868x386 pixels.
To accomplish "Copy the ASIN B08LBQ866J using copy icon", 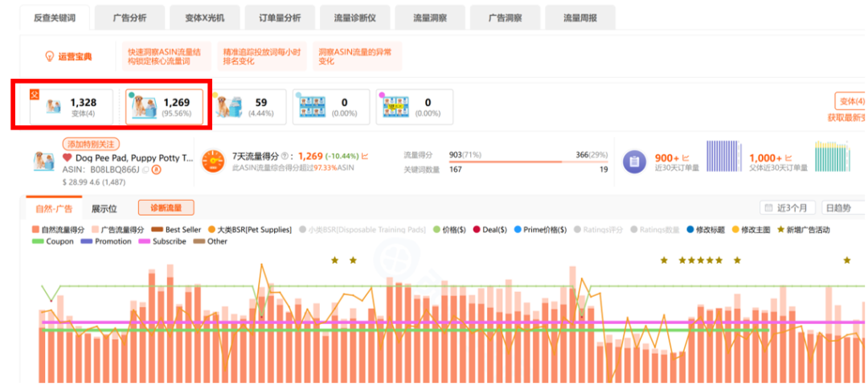I will click(x=145, y=170).
